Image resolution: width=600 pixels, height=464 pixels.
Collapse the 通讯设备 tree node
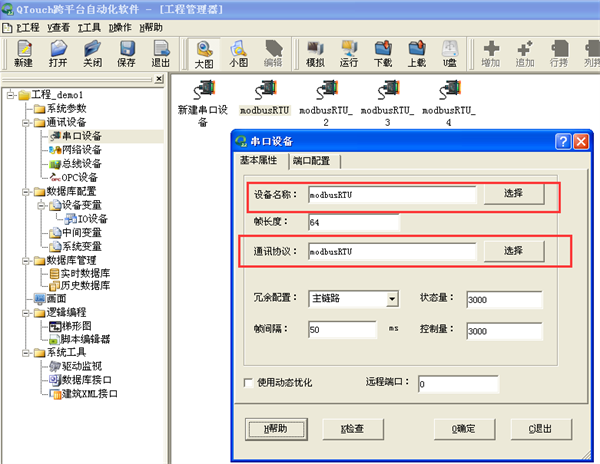coord(26,122)
